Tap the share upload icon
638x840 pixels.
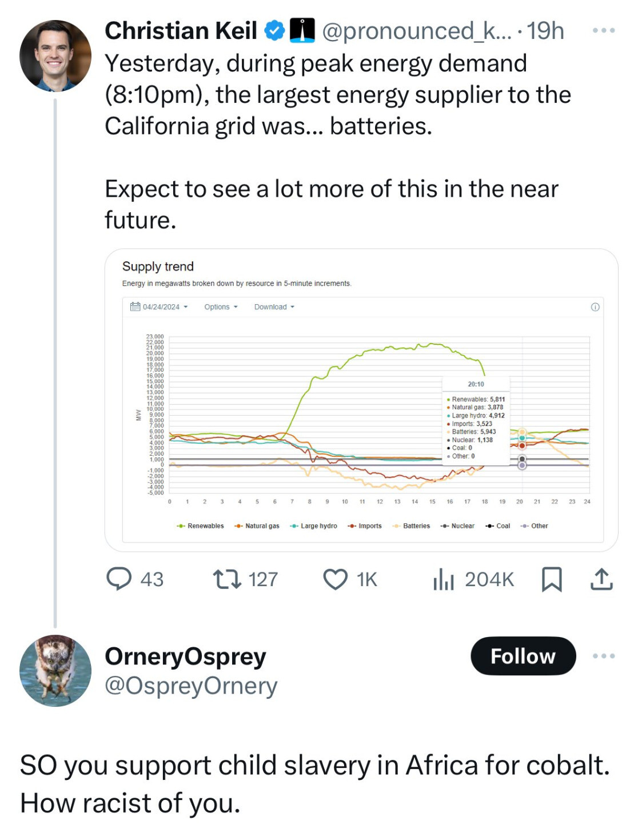pyautogui.click(x=601, y=579)
